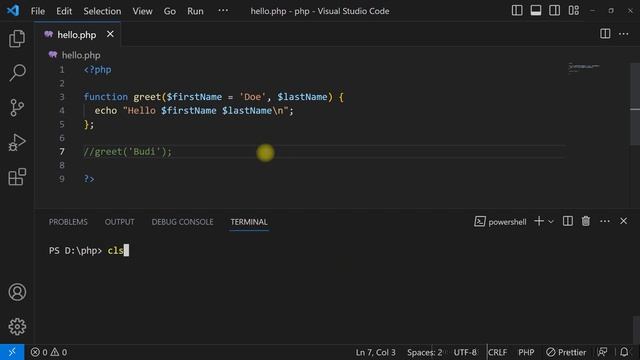
Task: Kill terminal with trash icon
Action: tap(586, 221)
